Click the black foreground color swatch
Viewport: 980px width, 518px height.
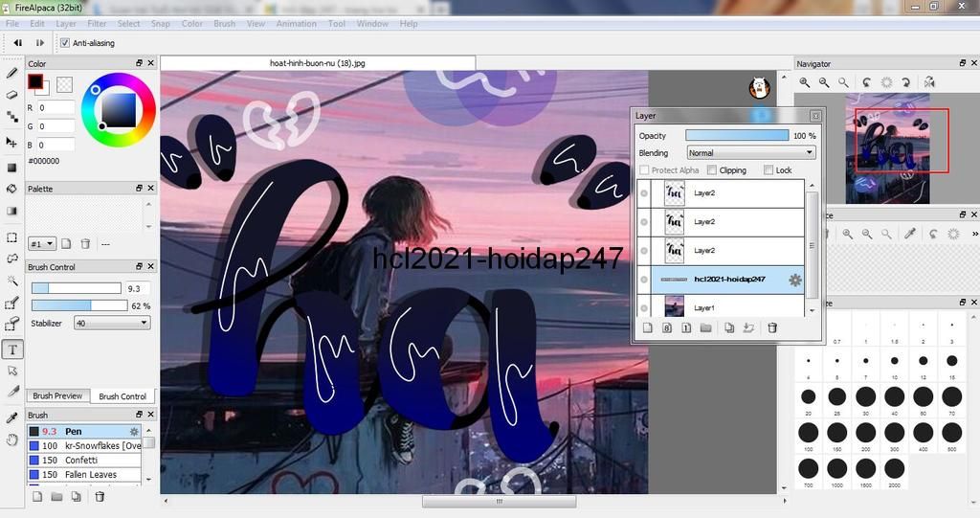(x=35, y=81)
